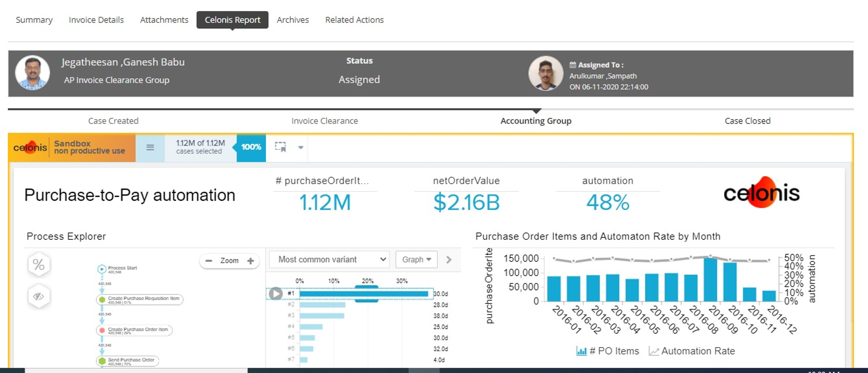The height and width of the screenshot is (373, 868).
Task: Click the next arrow beside Graph
Action: coord(448,260)
